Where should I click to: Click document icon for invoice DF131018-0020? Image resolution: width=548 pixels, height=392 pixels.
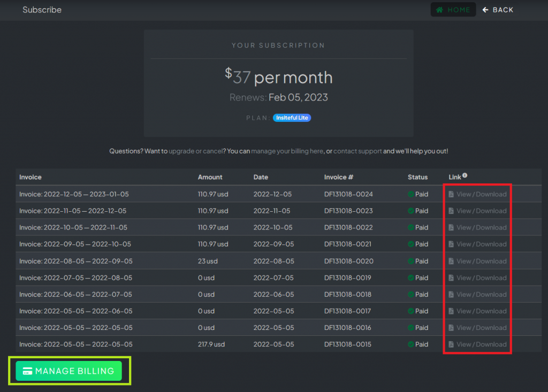click(451, 262)
